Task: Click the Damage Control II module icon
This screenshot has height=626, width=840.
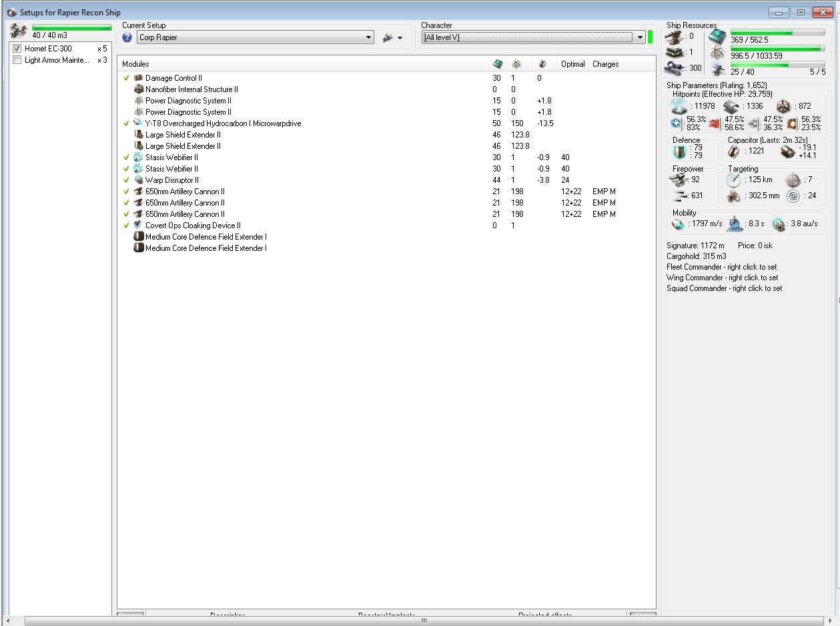Action: (x=139, y=78)
